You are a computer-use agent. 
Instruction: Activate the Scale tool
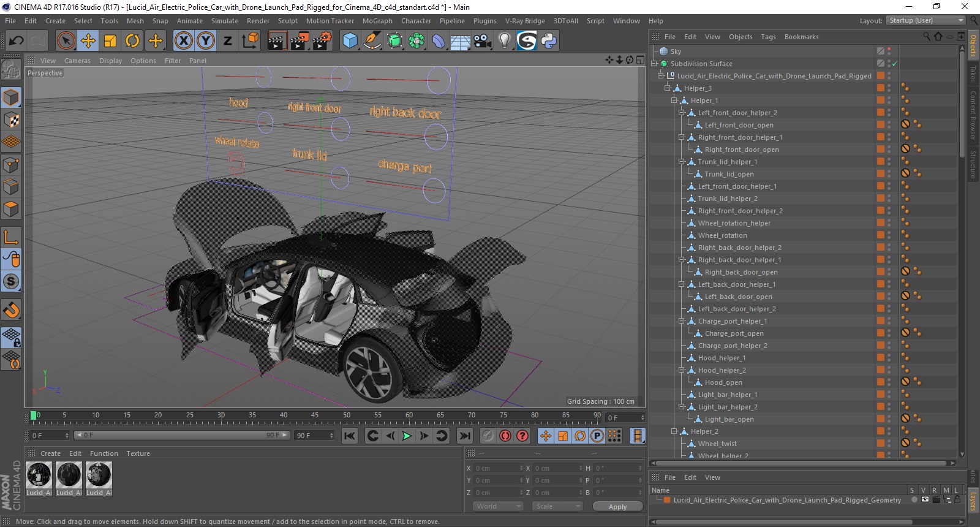[110, 41]
